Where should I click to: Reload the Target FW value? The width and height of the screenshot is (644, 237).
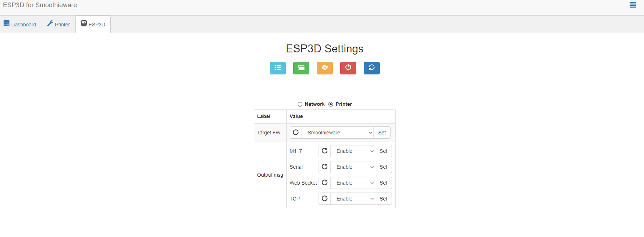click(x=296, y=133)
